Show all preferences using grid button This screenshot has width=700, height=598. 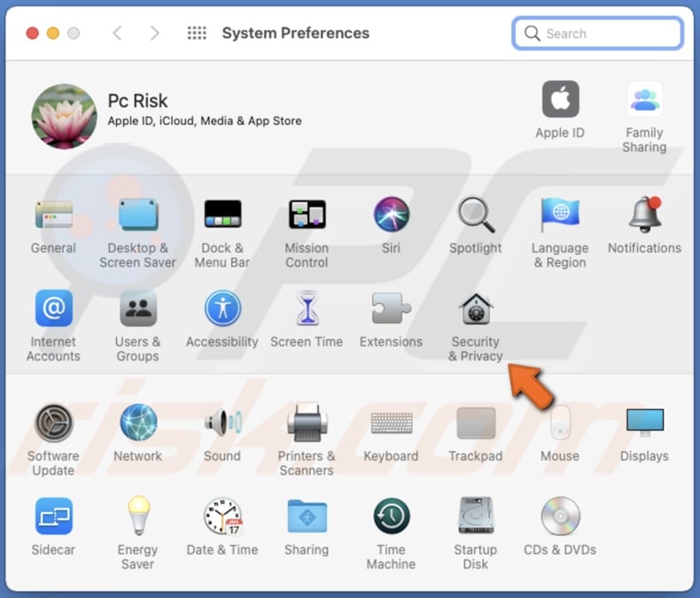pyautogui.click(x=197, y=34)
